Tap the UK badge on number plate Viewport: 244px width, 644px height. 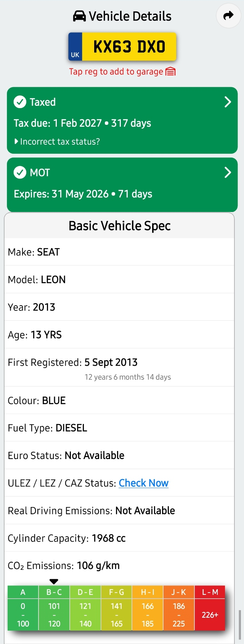(75, 47)
